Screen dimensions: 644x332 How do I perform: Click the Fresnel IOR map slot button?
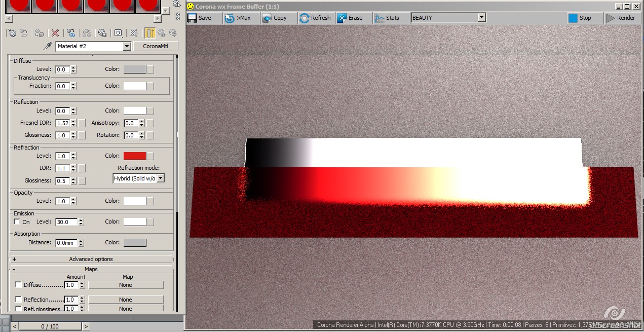pos(82,123)
